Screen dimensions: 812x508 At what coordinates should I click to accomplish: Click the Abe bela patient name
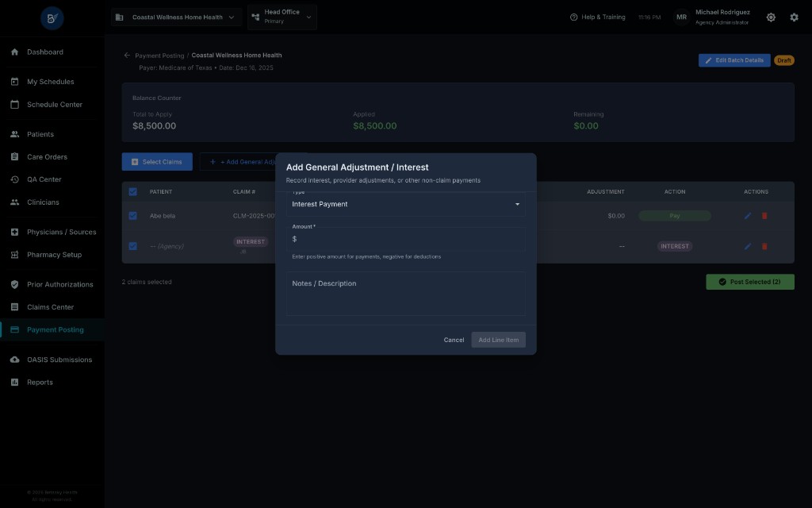click(x=162, y=216)
